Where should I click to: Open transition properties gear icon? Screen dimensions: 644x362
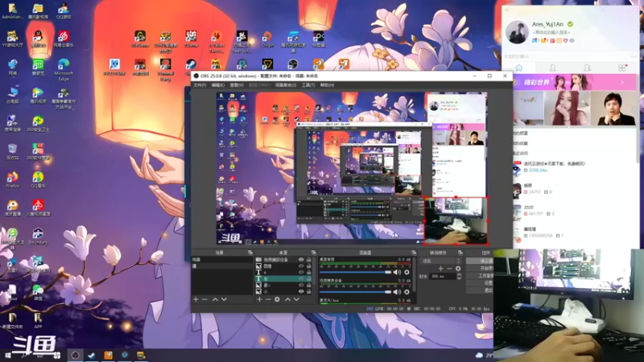[458, 269]
